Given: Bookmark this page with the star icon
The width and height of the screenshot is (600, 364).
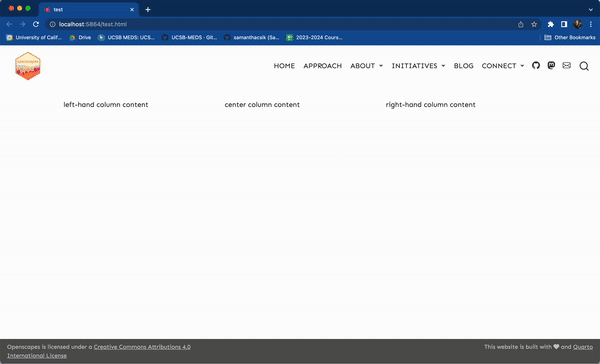Looking at the screenshot, I should point(534,24).
